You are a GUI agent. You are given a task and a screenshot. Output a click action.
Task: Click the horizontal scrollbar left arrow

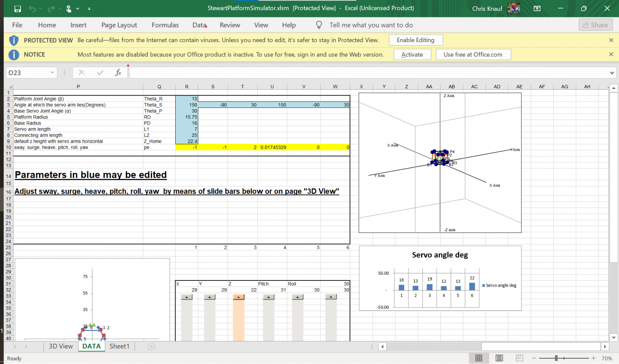coord(382,347)
